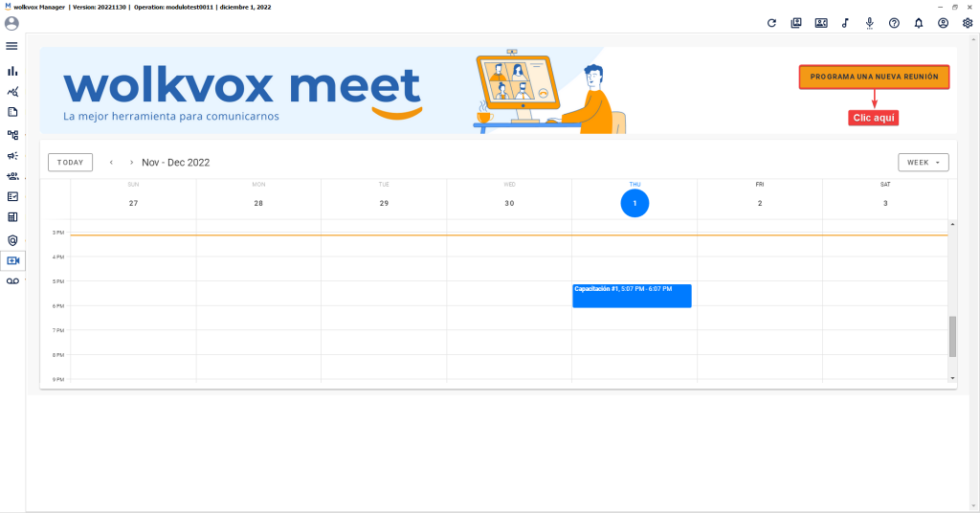Click the music note icon

pos(845,23)
